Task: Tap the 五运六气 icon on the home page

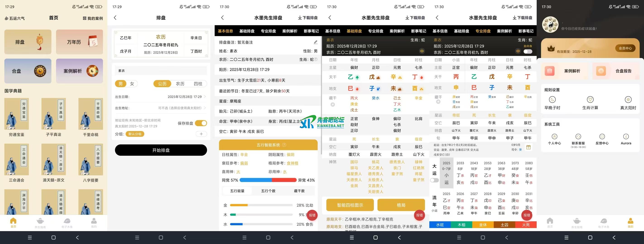Action: click(6, 18)
